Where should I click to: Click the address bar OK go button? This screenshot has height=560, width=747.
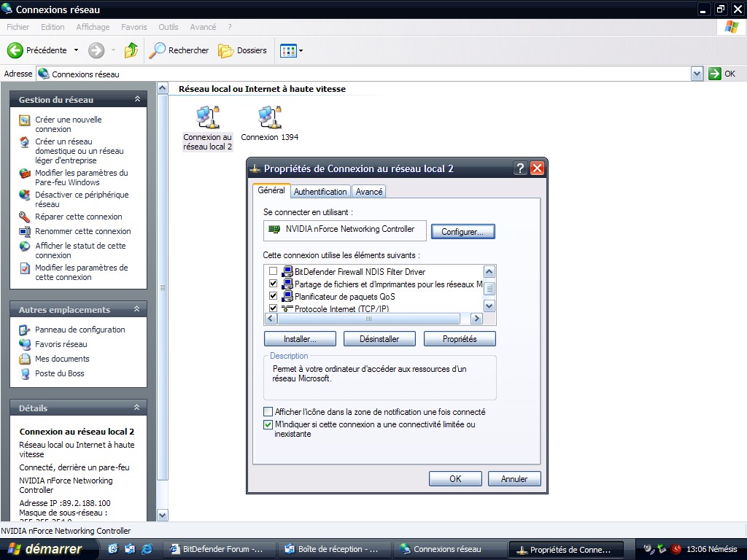tap(722, 74)
